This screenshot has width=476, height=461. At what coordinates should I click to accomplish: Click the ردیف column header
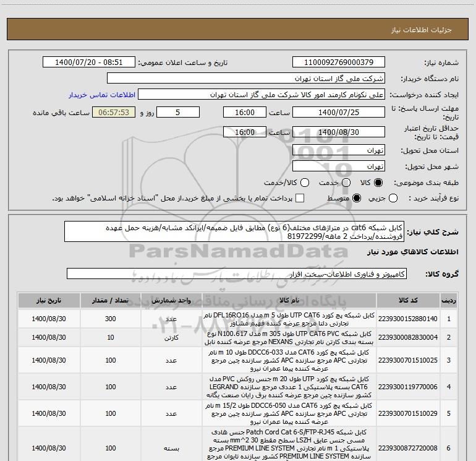(x=449, y=300)
